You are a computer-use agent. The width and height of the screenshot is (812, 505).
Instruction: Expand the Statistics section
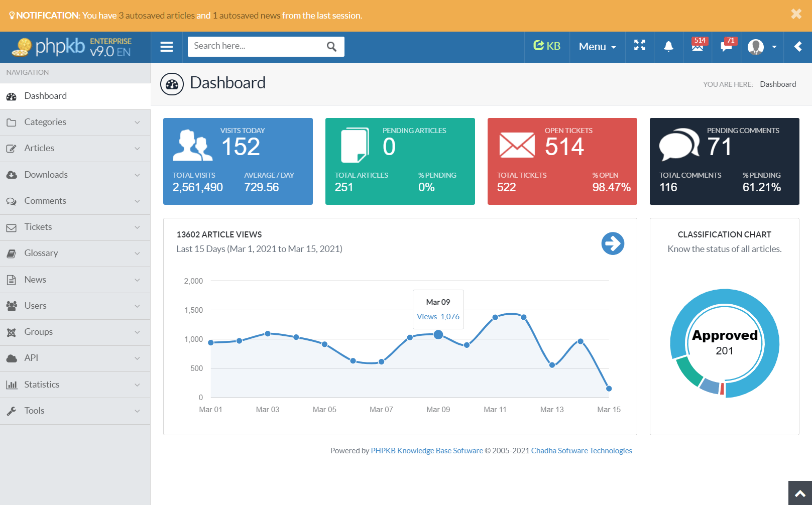click(x=75, y=385)
